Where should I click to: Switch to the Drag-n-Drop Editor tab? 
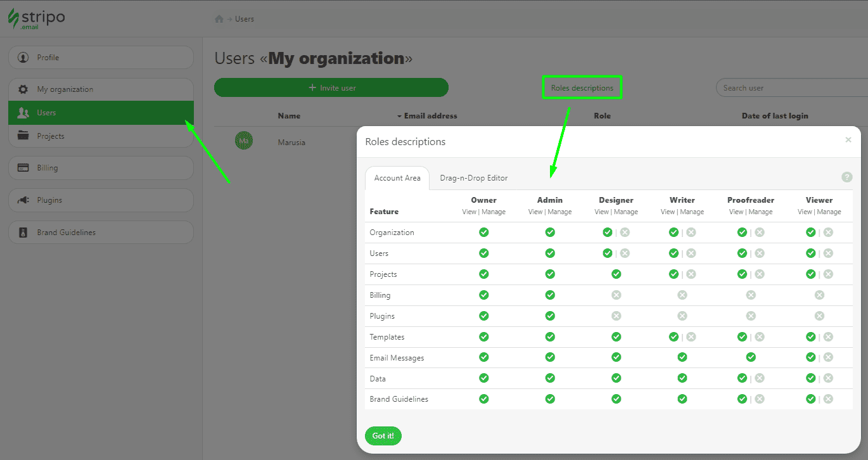(474, 178)
